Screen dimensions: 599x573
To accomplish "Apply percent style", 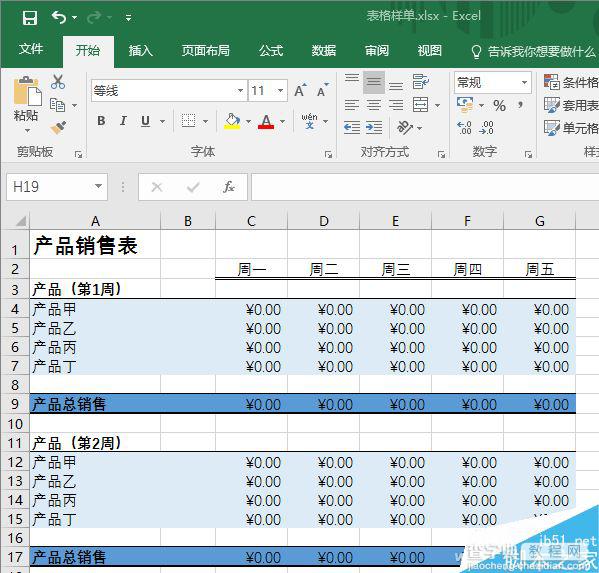I will pyautogui.click(x=499, y=105).
